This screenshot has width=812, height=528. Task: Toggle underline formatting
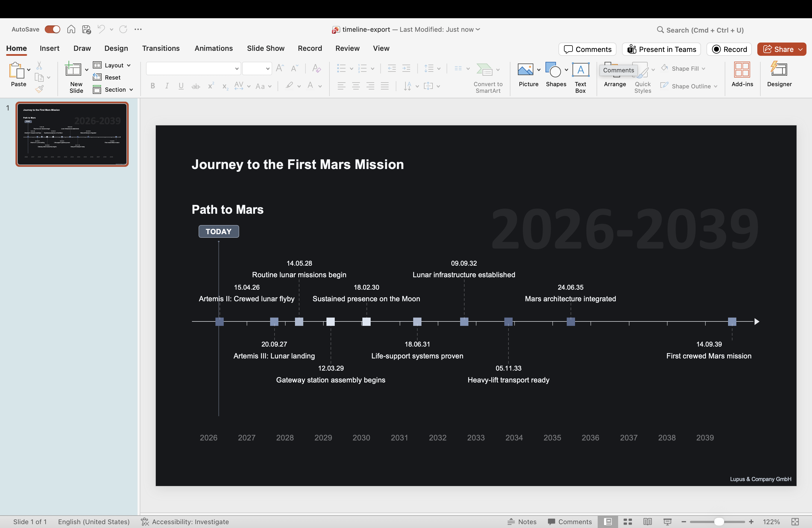click(181, 86)
